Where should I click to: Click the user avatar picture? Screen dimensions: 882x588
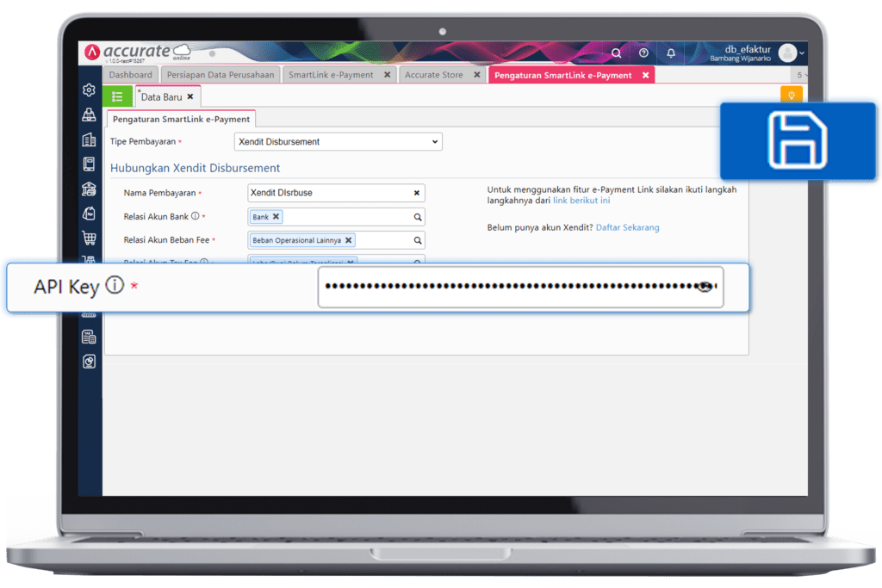coord(787,53)
